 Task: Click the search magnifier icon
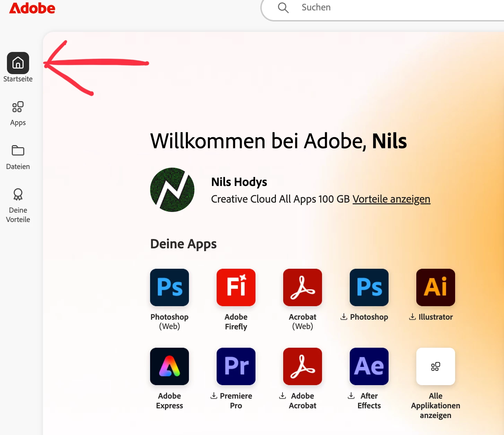(283, 8)
